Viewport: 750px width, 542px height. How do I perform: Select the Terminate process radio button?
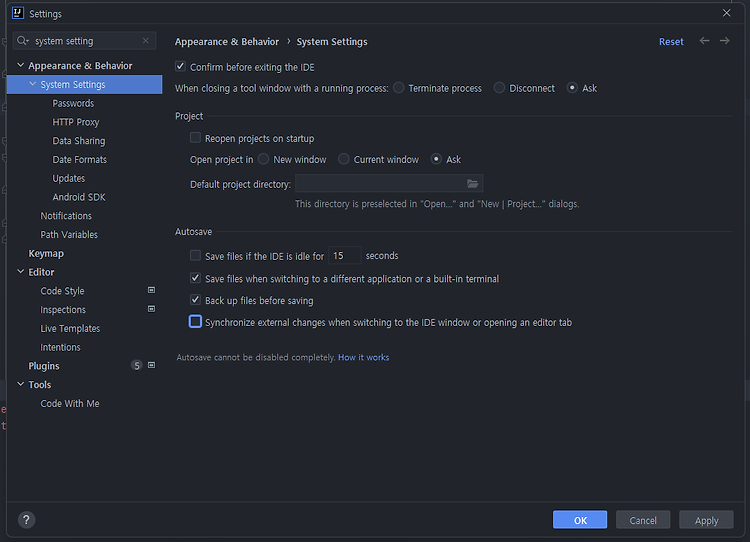398,88
